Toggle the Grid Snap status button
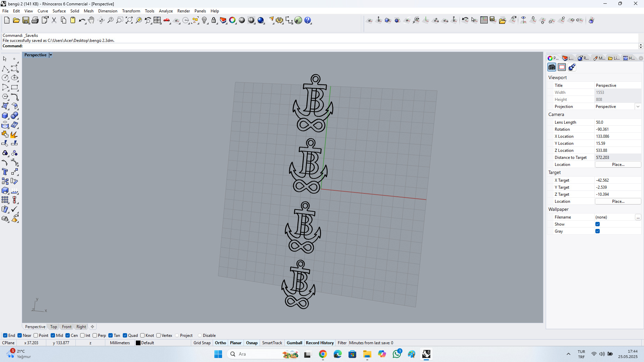Screen dimensions: 644x362 202,343
